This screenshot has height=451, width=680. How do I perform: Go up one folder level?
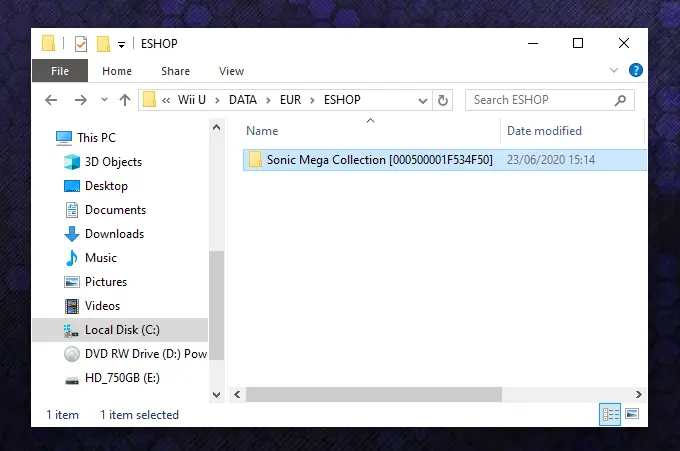point(125,100)
